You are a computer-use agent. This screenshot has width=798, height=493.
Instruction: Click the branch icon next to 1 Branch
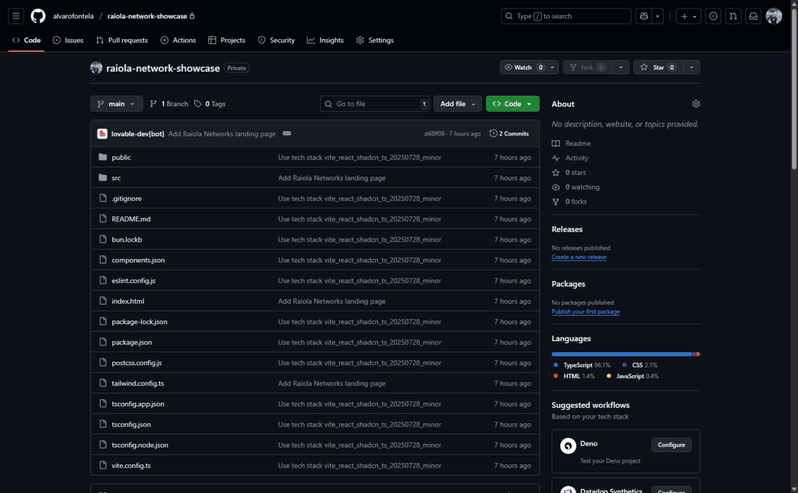coord(153,104)
